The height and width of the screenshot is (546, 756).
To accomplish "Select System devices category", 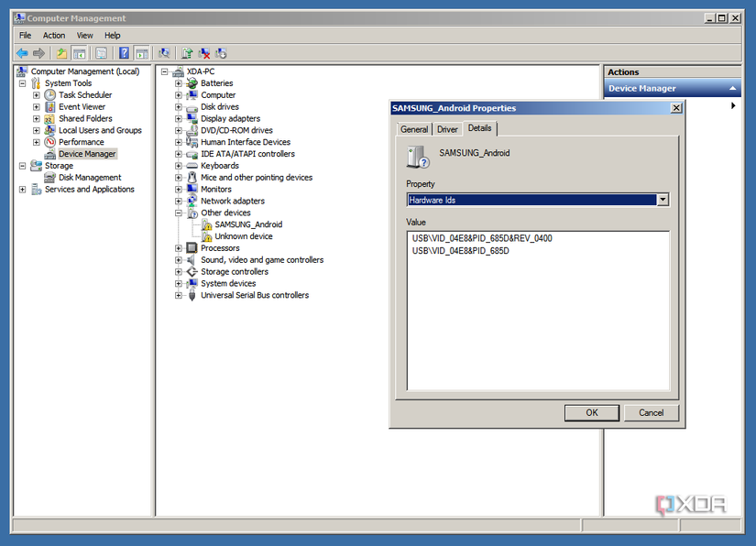I will pos(228,283).
